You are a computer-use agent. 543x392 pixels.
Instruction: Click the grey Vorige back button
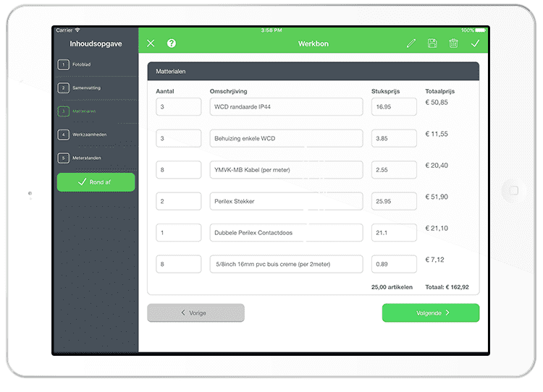[195, 313]
